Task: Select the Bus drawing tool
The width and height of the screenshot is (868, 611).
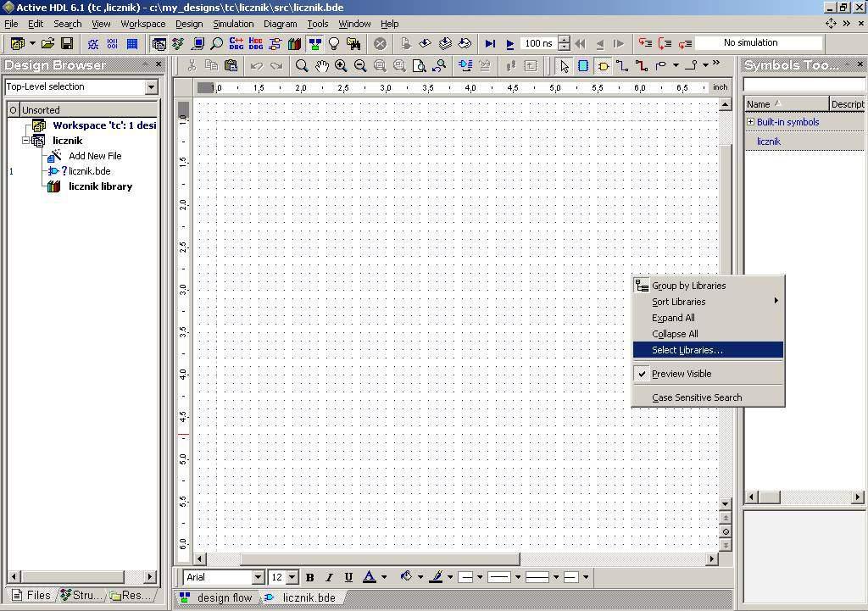Action: (x=642, y=66)
